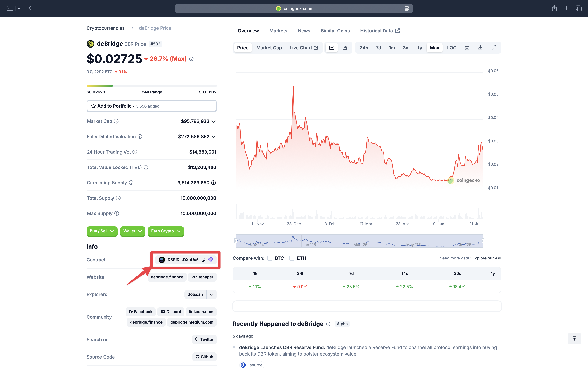
Task: Expand the Fully Diluted Valuation chevron
Action: 214,137
